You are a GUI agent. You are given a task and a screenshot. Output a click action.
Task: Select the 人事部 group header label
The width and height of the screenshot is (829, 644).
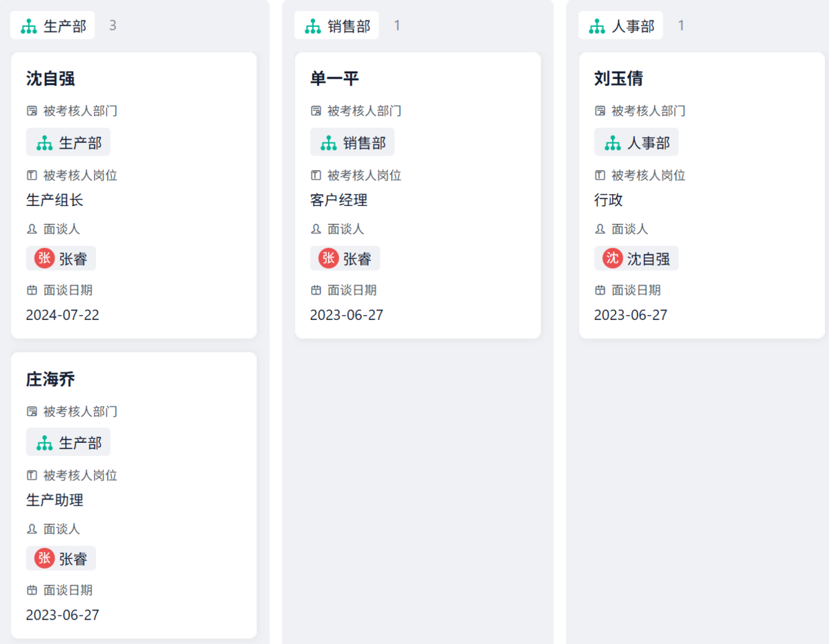tap(633, 26)
